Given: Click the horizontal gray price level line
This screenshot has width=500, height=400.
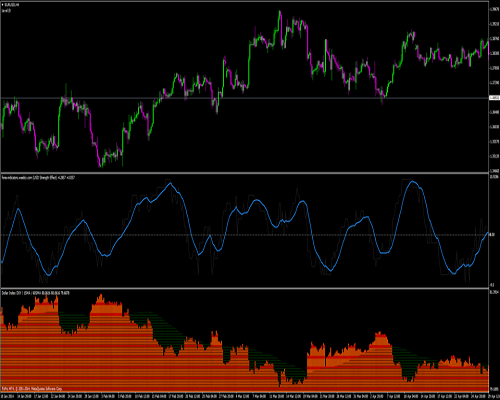Looking at the screenshot, I should 245,98.
